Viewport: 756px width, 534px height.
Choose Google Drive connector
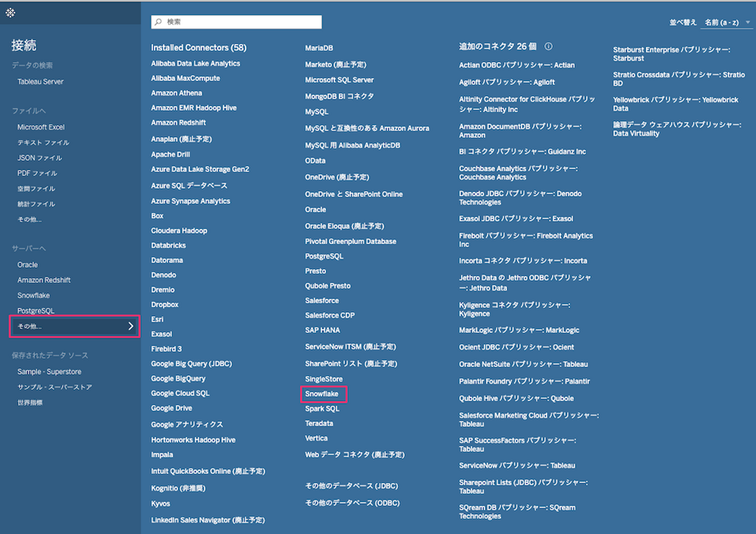tap(172, 408)
